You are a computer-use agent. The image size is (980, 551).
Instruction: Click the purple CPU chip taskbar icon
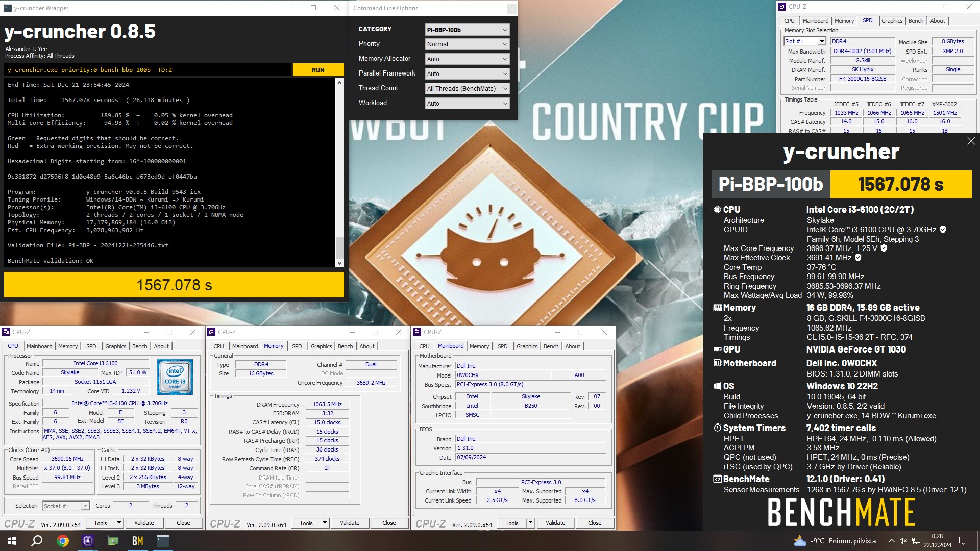(x=88, y=541)
